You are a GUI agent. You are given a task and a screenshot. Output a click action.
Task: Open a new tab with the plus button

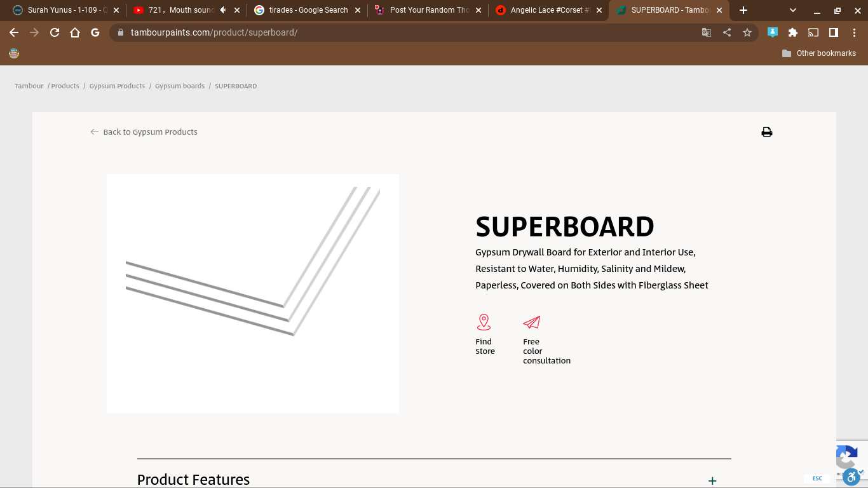click(x=743, y=10)
